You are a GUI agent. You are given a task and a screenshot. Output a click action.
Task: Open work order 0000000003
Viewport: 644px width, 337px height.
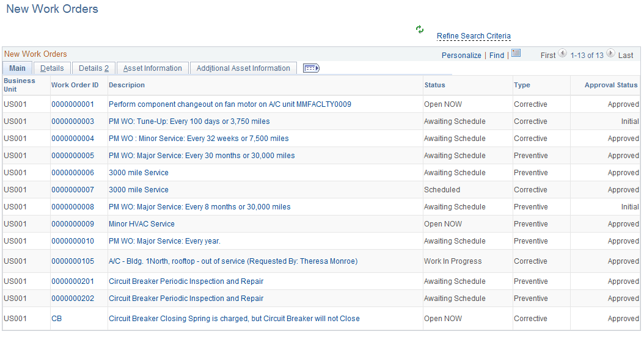73,121
